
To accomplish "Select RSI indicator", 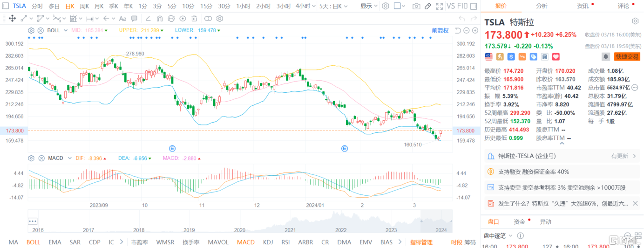I will [x=285, y=242].
